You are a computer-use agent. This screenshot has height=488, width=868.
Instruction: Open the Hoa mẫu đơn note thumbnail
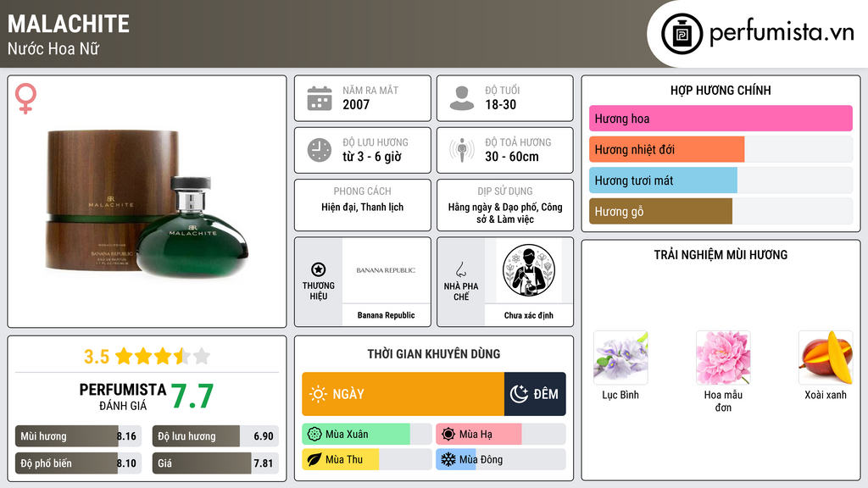[x=723, y=358]
